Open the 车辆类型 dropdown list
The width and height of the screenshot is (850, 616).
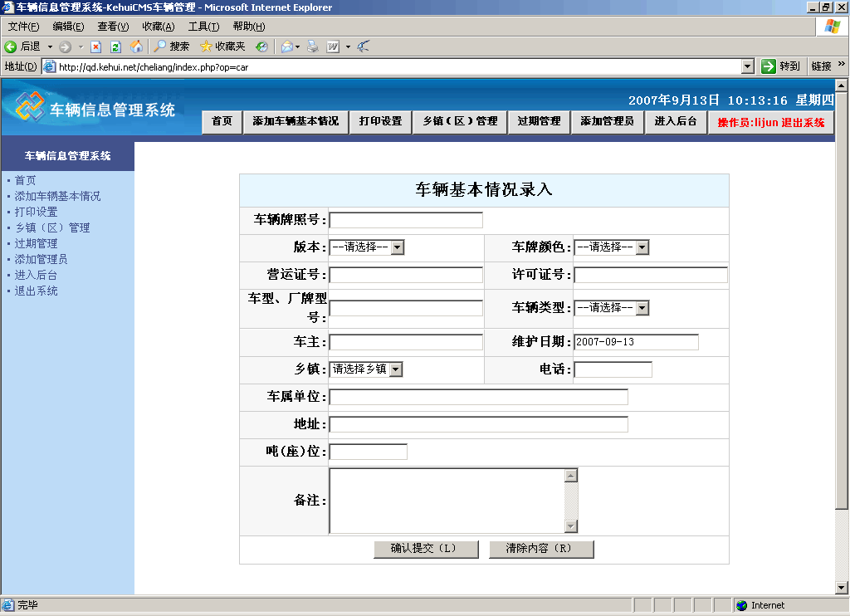642,308
